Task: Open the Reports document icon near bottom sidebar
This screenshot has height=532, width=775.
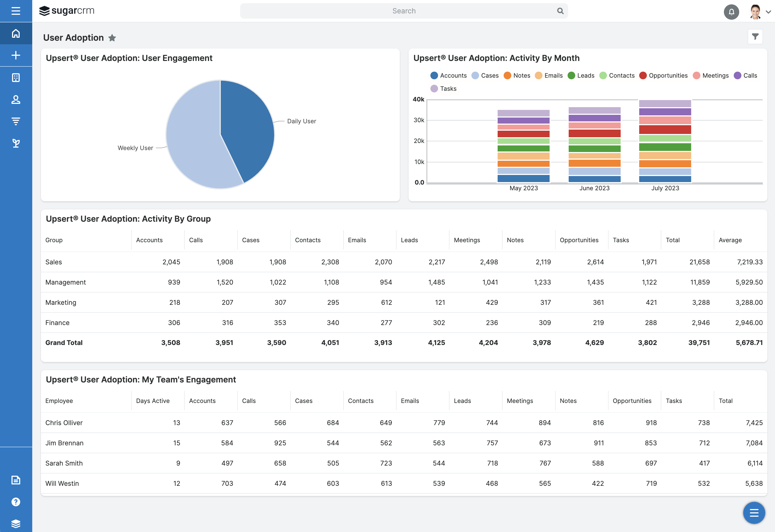Action: [16, 480]
